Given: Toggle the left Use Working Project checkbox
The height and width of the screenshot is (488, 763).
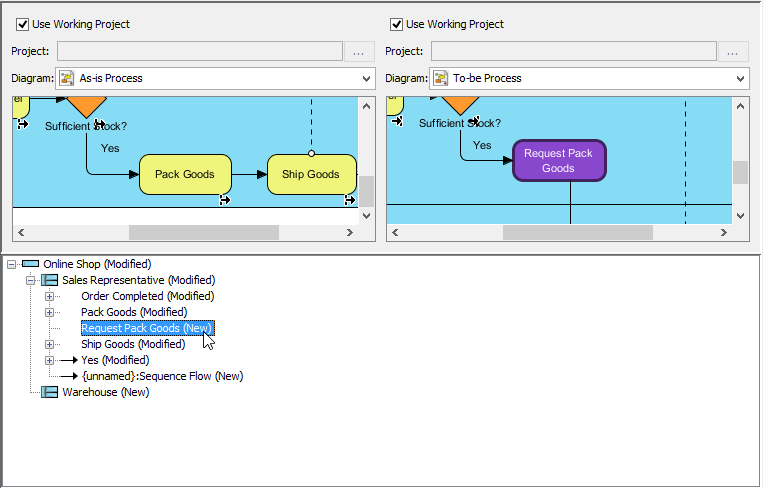Looking at the screenshot, I should (x=22, y=24).
